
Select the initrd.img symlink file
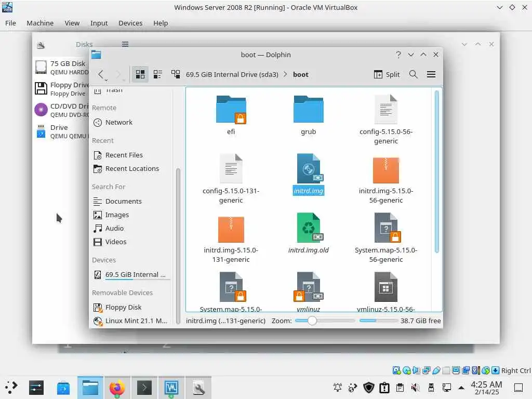coord(309,175)
